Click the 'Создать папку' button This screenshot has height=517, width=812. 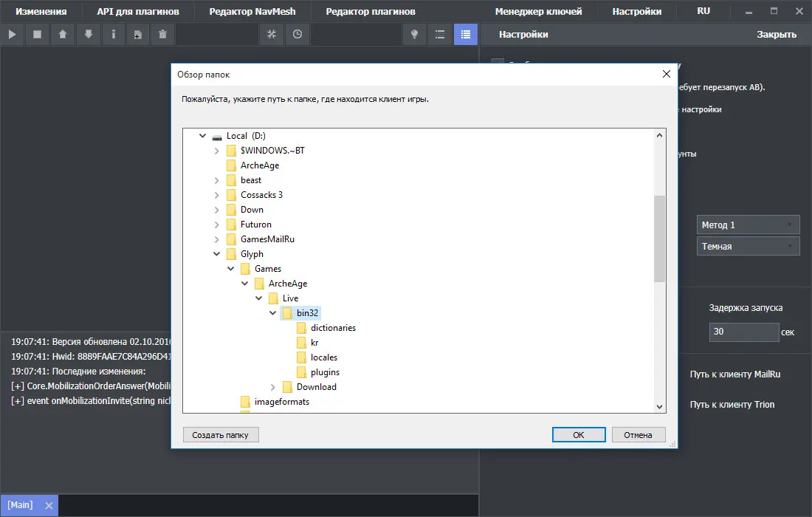pyautogui.click(x=221, y=435)
